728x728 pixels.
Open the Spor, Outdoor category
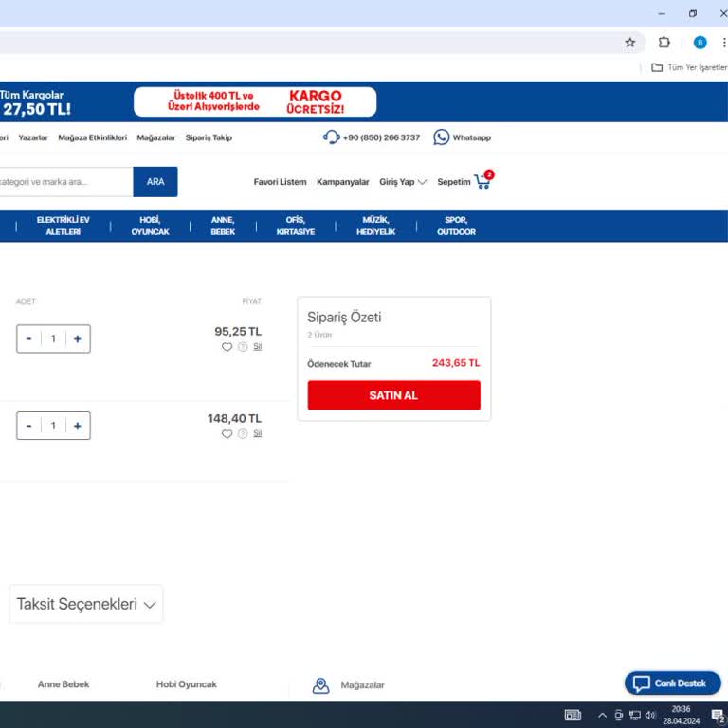click(456, 226)
